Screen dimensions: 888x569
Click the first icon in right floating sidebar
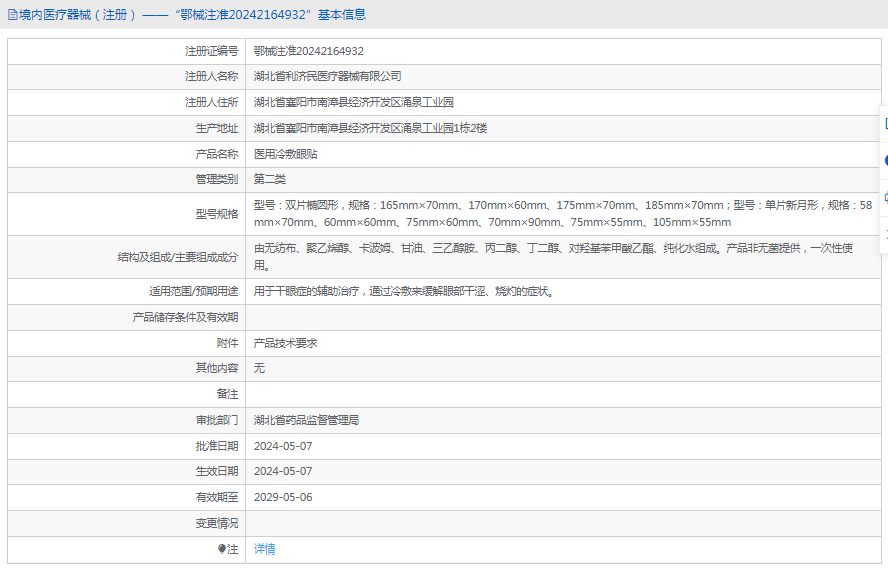(x=885, y=124)
